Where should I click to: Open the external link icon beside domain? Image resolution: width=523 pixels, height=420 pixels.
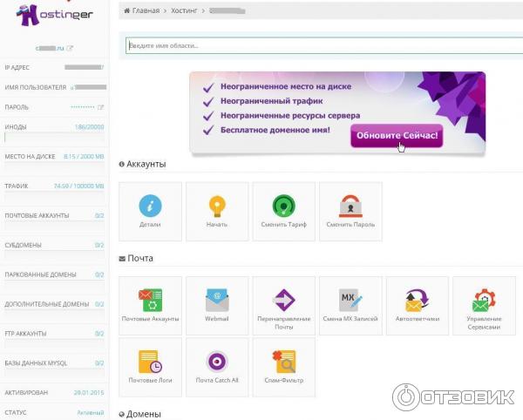[x=71, y=48]
